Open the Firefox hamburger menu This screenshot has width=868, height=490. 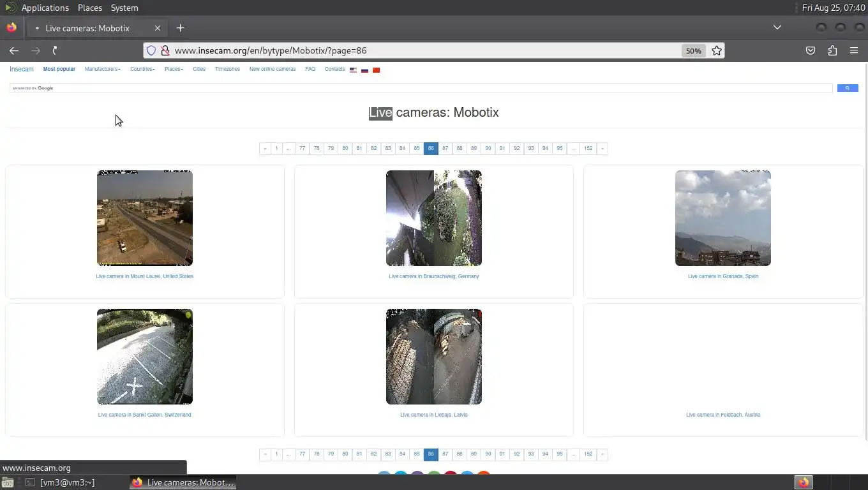(x=854, y=50)
